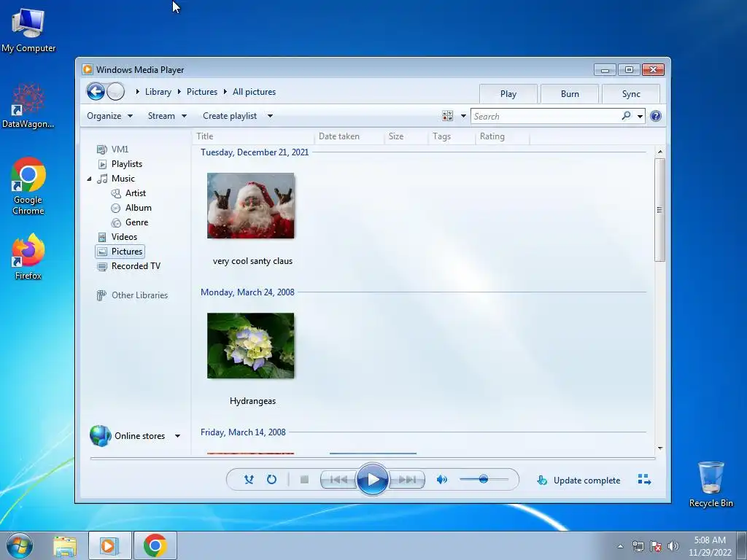Click the Stop button
This screenshot has height=560, width=747.
coord(304,480)
